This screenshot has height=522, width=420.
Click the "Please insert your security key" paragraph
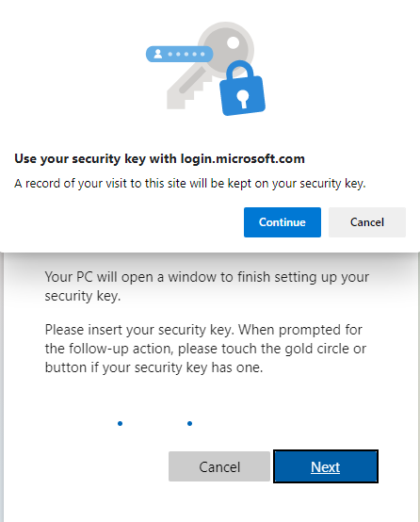tap(205, 349)
